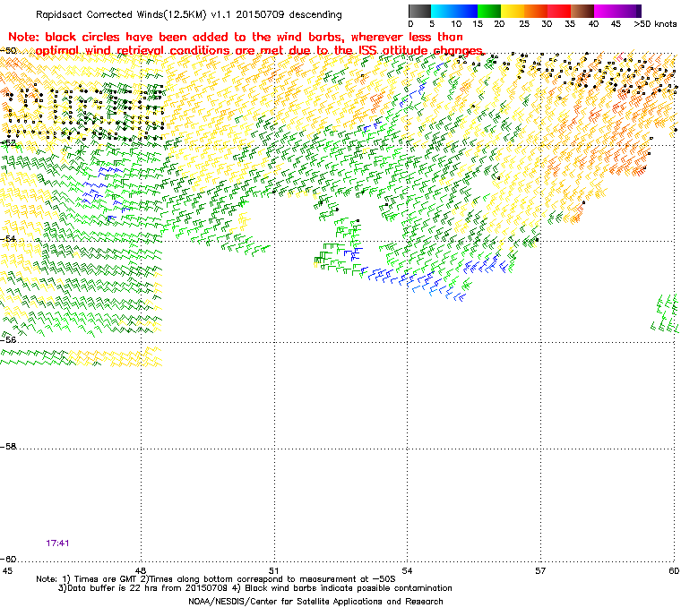The width and height of the screenshot is (681, 616).
Task: Click the '-52' latitude axis label
Action: (8, 142)
